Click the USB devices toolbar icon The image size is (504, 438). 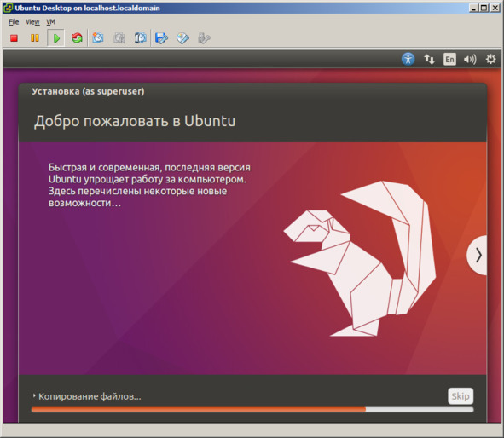[204, 38]
